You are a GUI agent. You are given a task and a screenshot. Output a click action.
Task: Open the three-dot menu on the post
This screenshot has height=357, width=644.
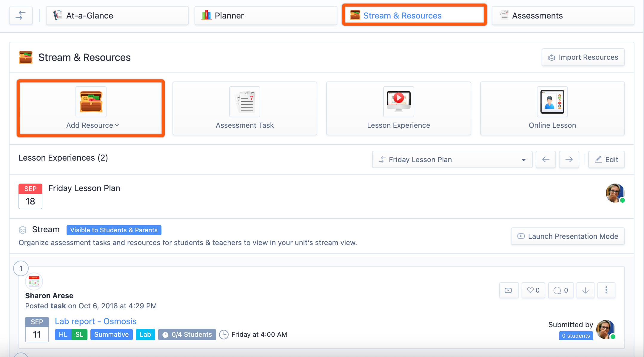pyautogui.click(x=606, y=290)
